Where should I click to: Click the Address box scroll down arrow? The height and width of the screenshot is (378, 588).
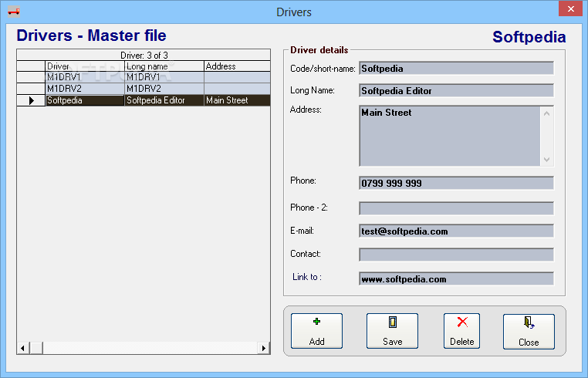[x=547, y=159]
